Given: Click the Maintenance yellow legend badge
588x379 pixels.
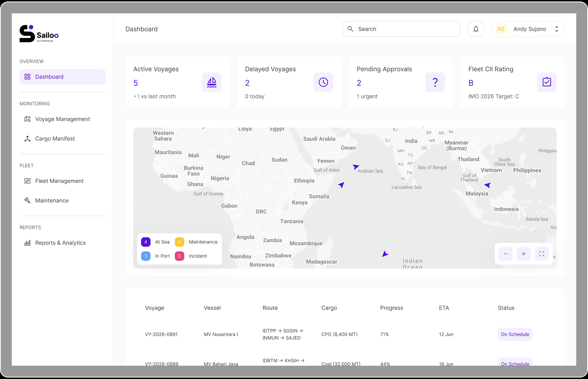Looking at the screenshot, I should coord(179,242).
